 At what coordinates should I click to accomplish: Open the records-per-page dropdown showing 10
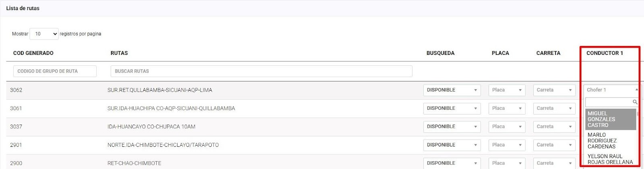point(44,34)
